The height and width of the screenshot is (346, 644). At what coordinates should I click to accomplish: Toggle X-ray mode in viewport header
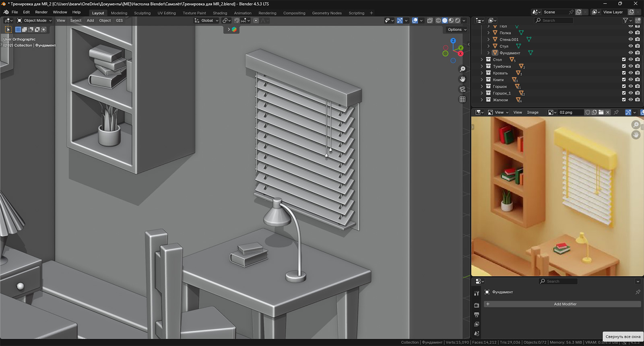pyautogui.click(x=430, y=21)
